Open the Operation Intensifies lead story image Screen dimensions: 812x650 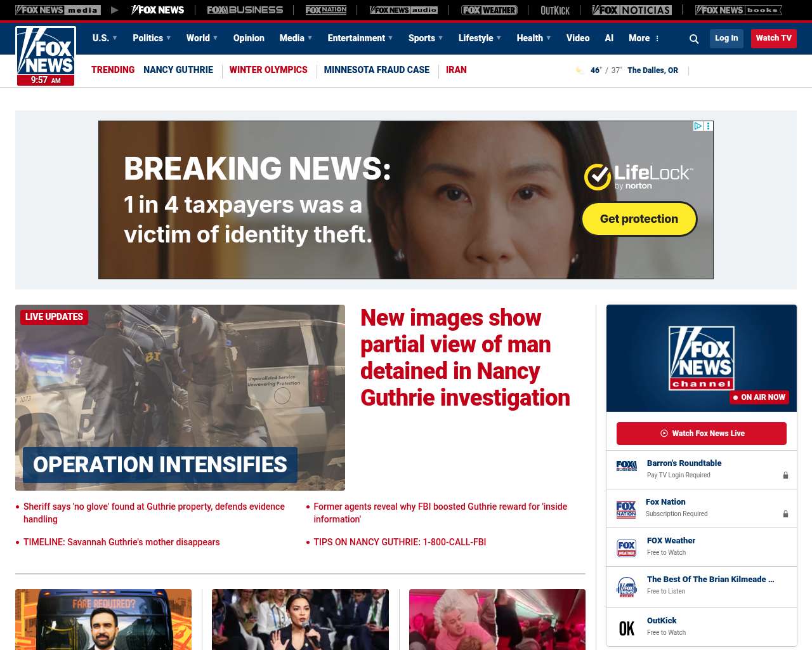click(180, 397)
